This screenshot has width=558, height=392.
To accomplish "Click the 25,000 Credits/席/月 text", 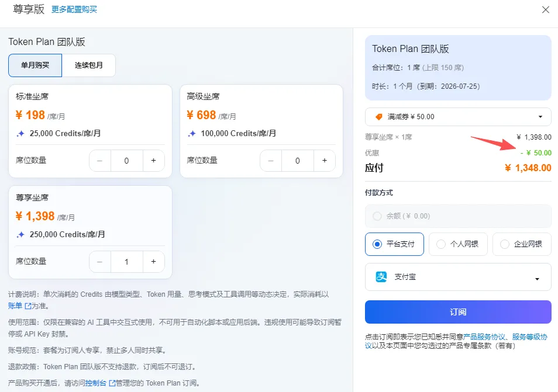I will point(65,134).
